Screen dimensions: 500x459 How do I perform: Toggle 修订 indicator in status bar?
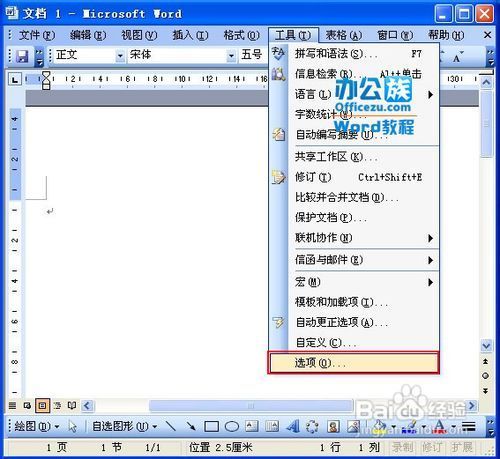(x=432, y=447)
